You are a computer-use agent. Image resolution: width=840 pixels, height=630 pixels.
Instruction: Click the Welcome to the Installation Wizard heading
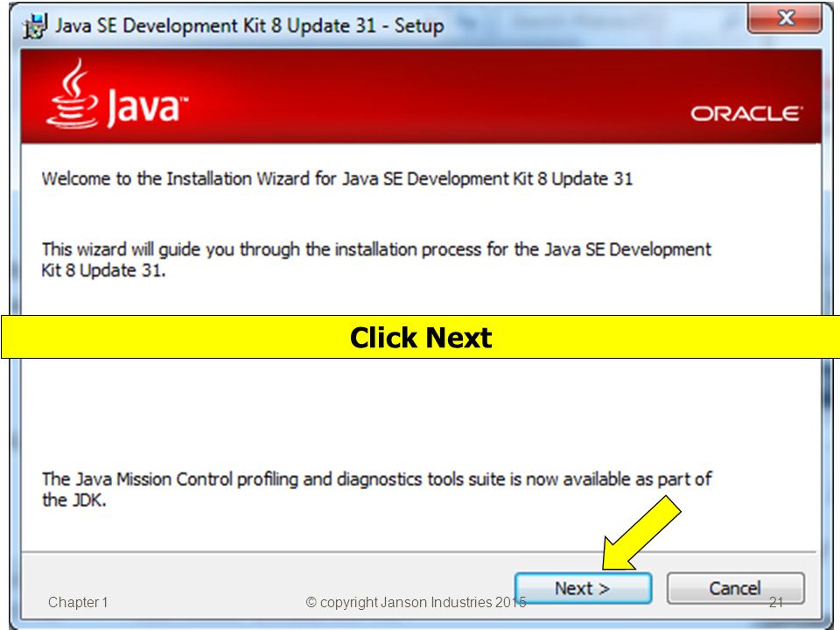[337, 178]
